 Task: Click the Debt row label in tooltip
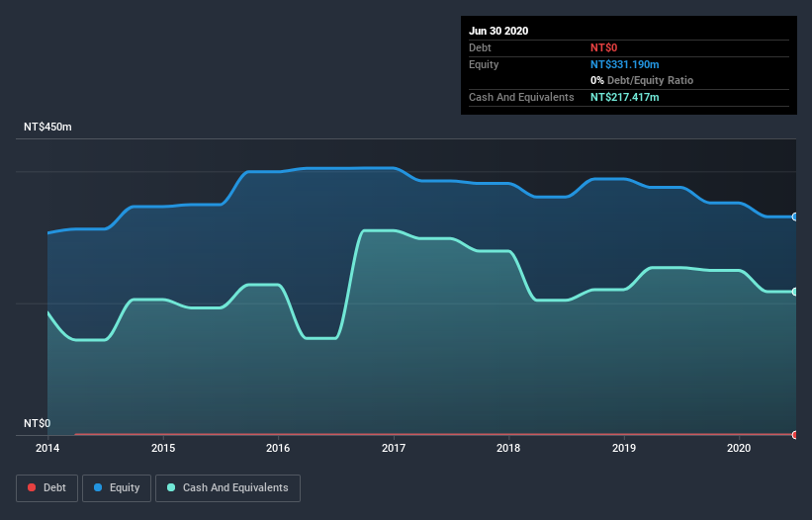click(x=480, y=47)
